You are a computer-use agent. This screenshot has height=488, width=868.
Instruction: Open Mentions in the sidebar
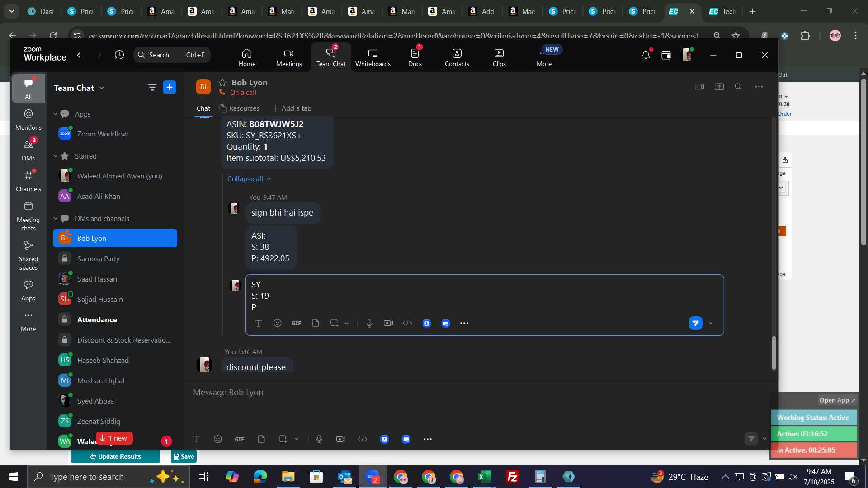pyautogui.click(x=28, y=119)
